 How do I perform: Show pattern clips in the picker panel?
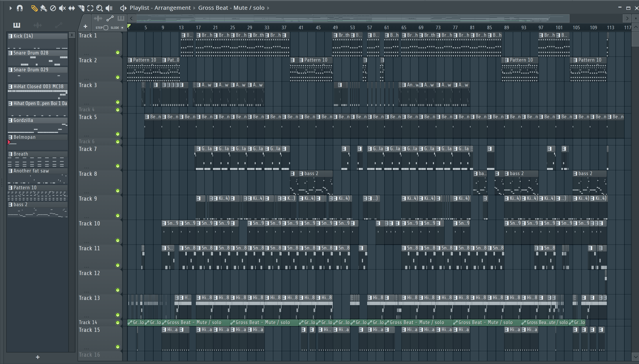tap(17, 25)
